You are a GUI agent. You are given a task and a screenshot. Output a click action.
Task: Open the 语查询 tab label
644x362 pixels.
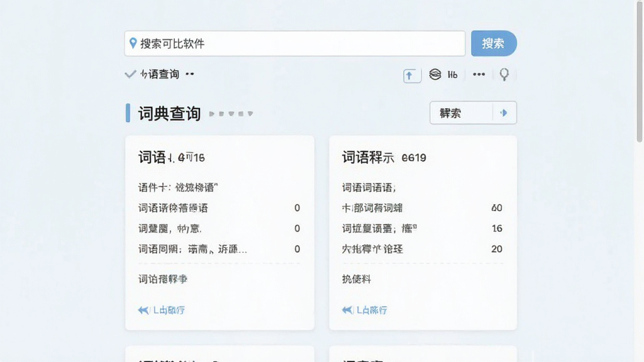pos(160,74)
